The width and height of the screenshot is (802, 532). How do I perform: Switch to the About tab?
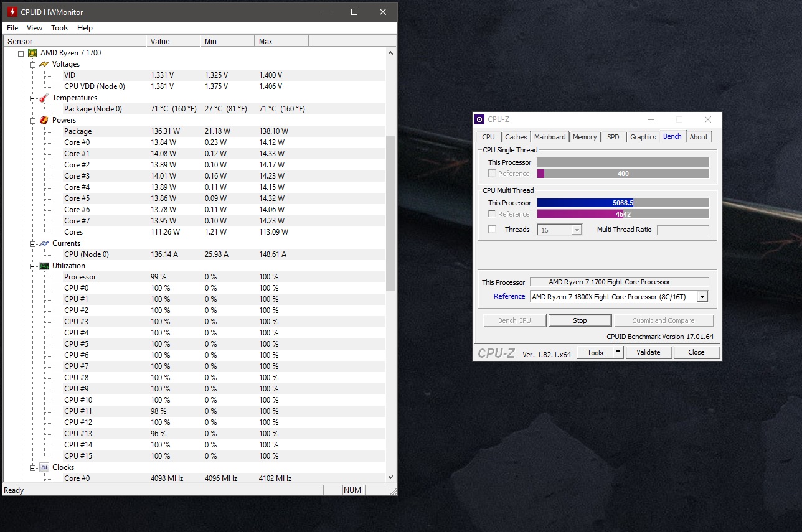(699, 137)
